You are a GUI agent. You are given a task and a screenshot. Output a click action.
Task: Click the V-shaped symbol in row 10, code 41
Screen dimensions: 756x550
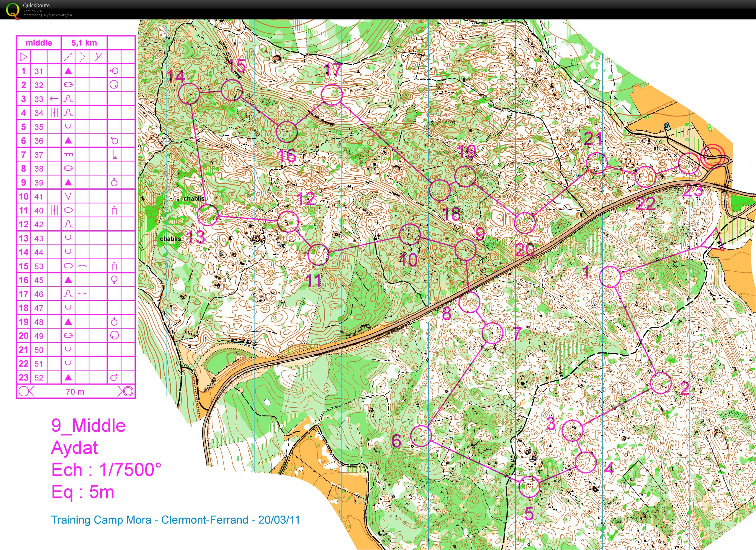tap(68, 196)
